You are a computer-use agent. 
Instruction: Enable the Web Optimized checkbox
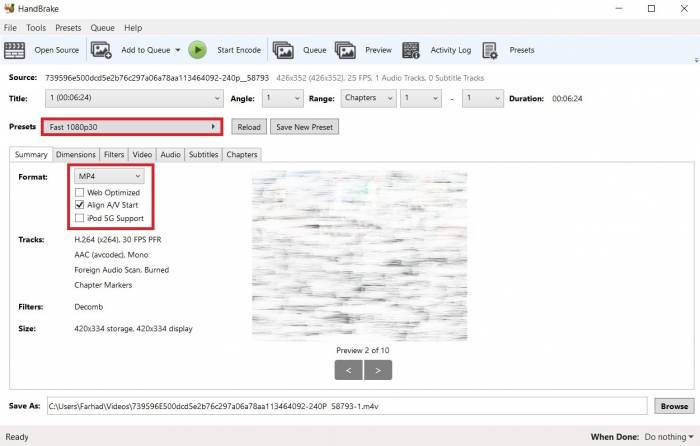[80, 192]
